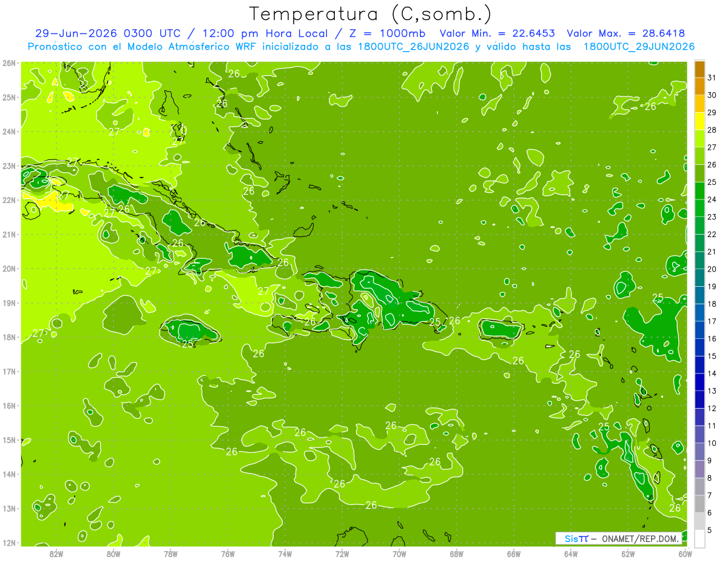
Task: Click the '26N' latitude label
Action: (x=9, y=63)
